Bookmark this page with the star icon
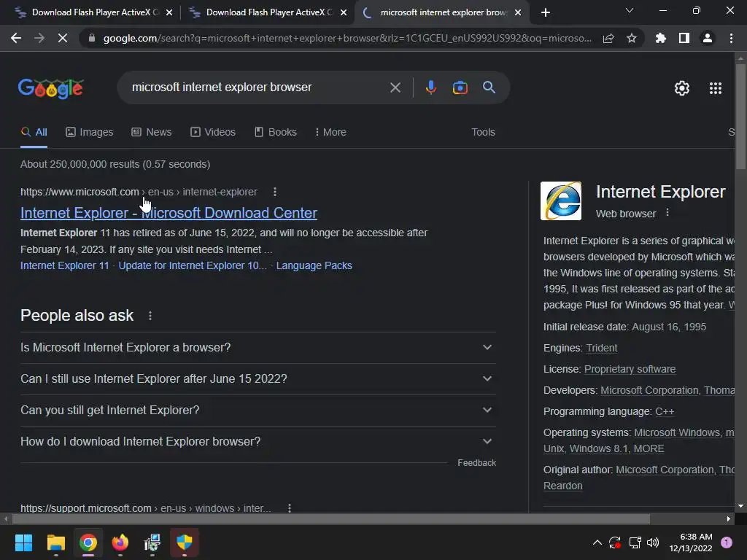This screenshot has width=747, height=560. click(x=632, y=38)
